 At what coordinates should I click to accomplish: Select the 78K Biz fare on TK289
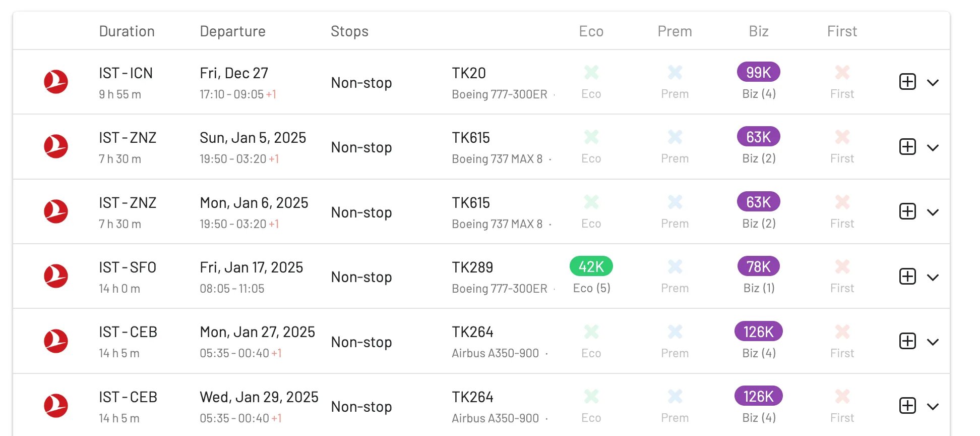click(758, 266)
